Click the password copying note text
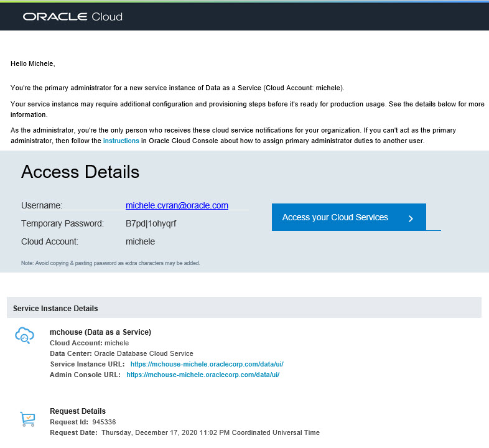 click(110, 263)
